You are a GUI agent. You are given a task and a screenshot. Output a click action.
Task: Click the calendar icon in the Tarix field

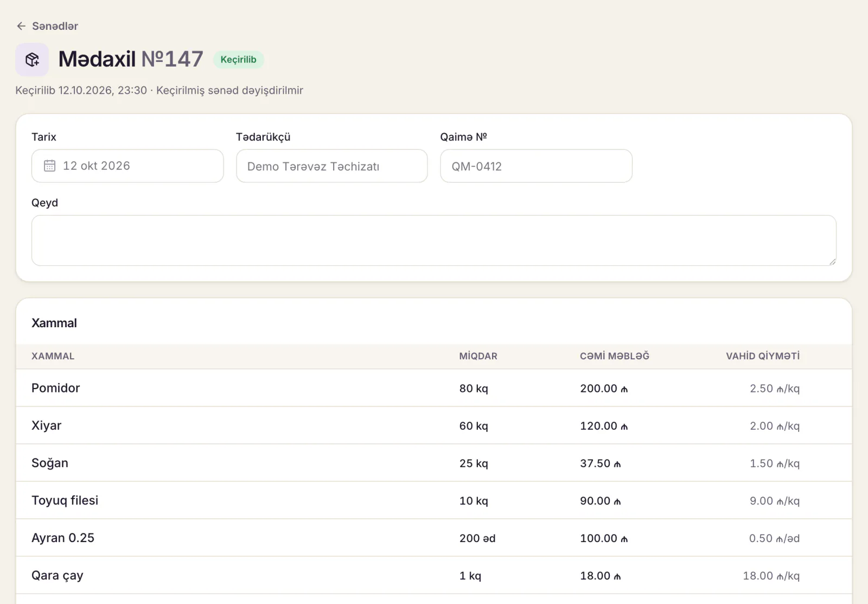coord(49,166)
